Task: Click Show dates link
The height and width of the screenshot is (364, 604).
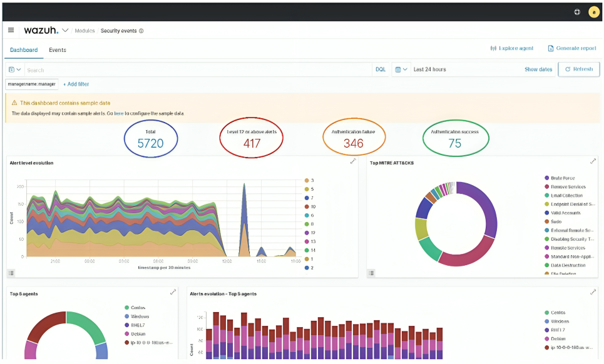Action: click(538, 69)
